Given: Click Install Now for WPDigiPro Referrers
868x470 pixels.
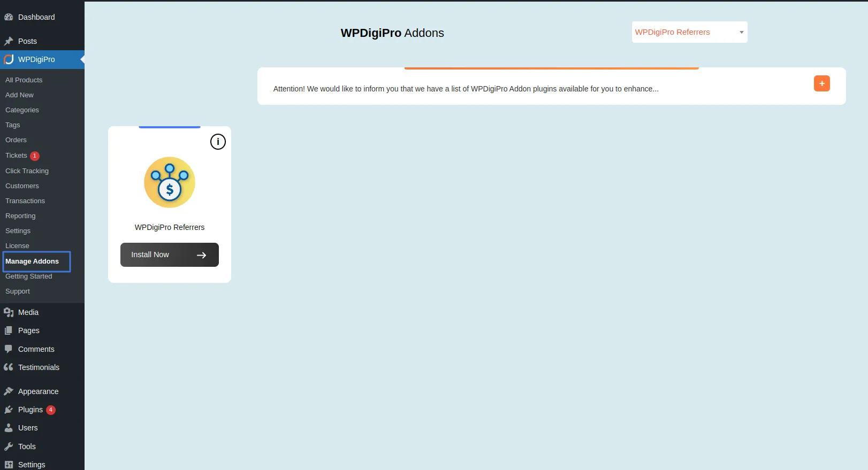Looking at the screenshot, I should tap(170, 255).
